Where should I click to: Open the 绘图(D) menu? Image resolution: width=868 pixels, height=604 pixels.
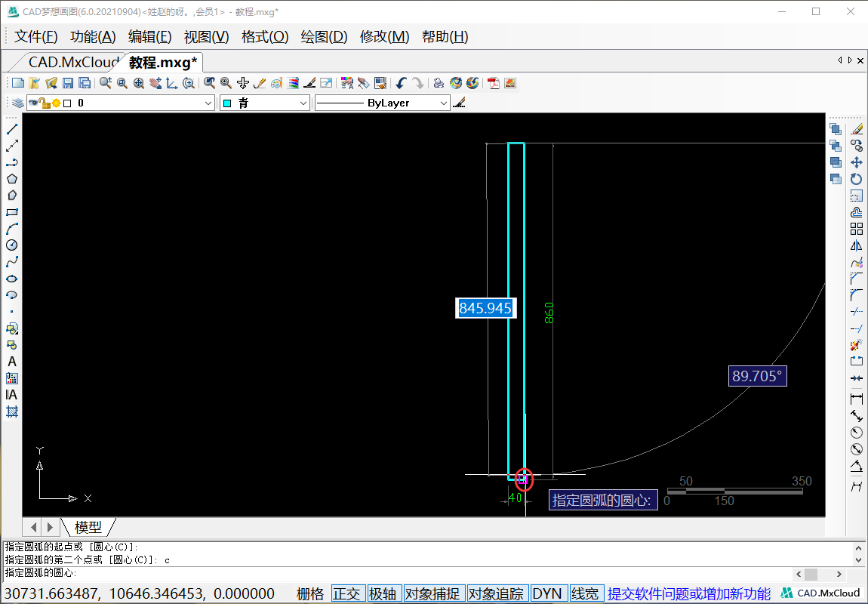pyautogui.click(x=325, y=36)
